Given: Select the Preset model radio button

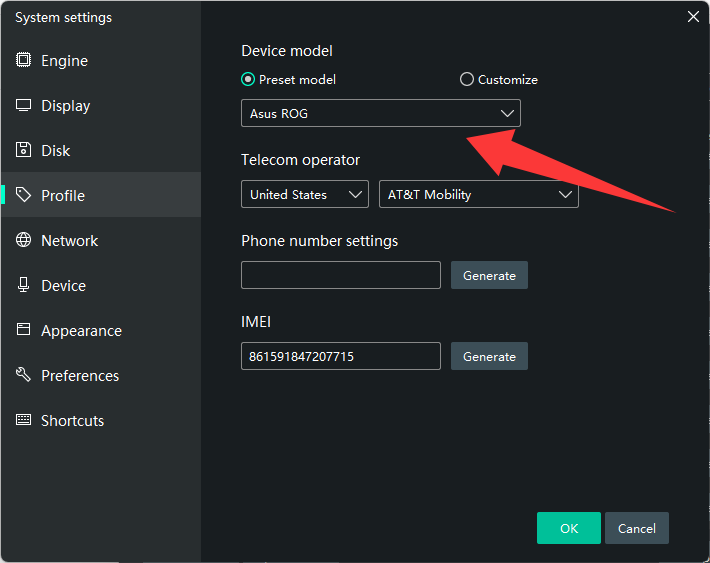Looking at the screenshot, I should coord(248,80).
